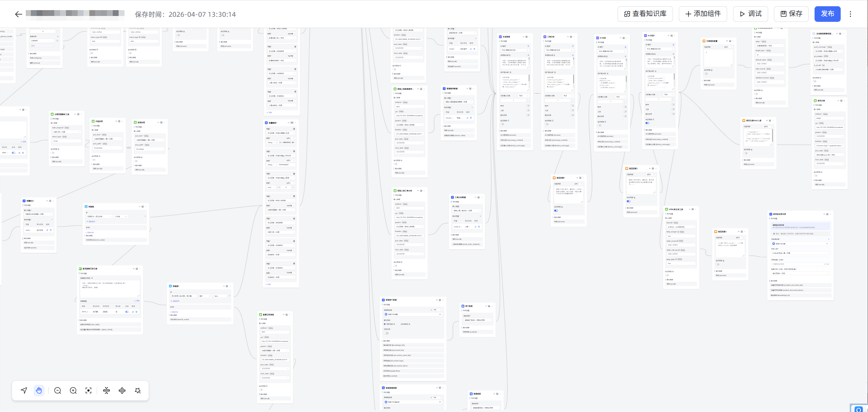
Task: Open AI model dropdown in AI 对话 node
Action: point(612,51)
